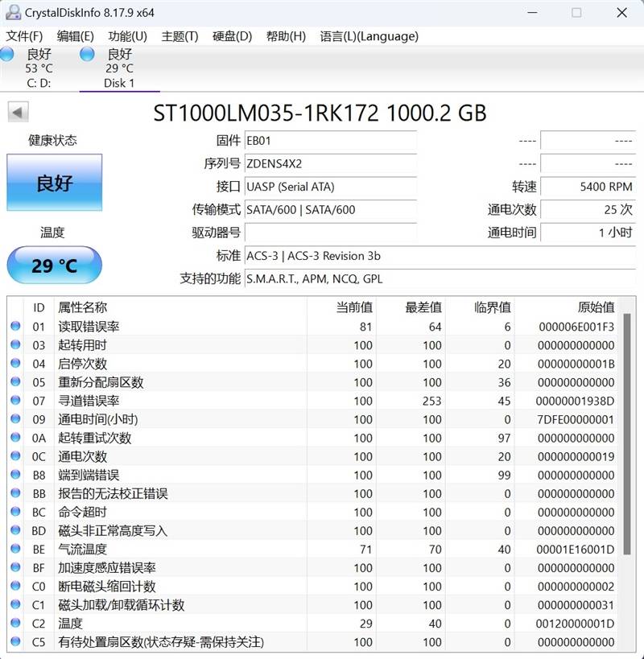The height and width of the screenshot is (659, 644).
Task: Click the 良好 health status button
Action: click(54, 183)
